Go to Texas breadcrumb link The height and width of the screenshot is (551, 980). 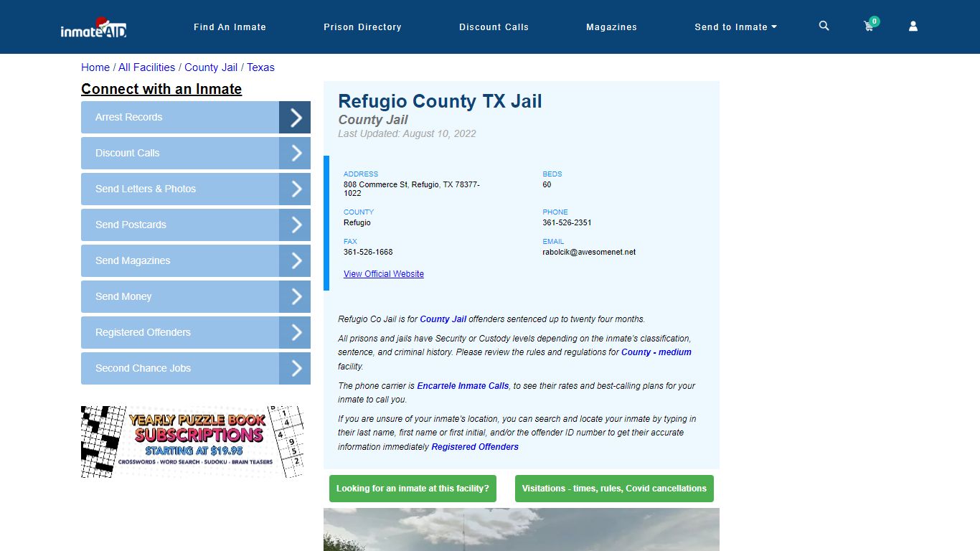pyautogui.click(x=260, y=67)
